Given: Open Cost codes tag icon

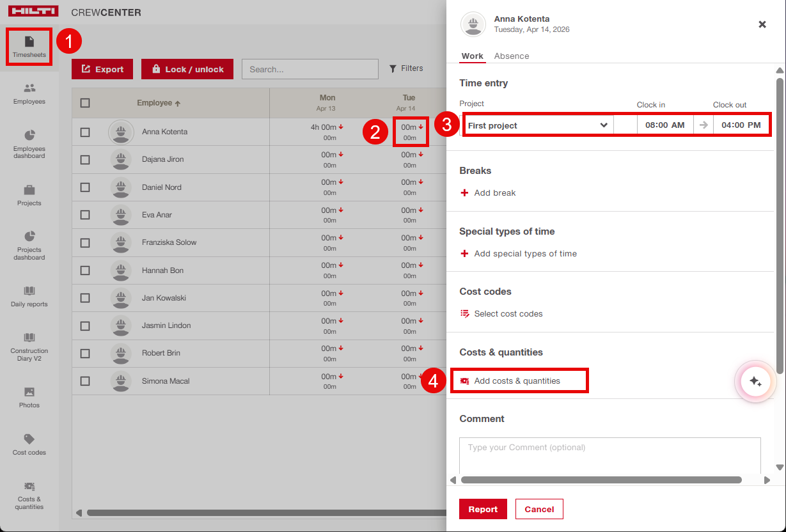Looking at the screenshot, I should coord(29,439).
